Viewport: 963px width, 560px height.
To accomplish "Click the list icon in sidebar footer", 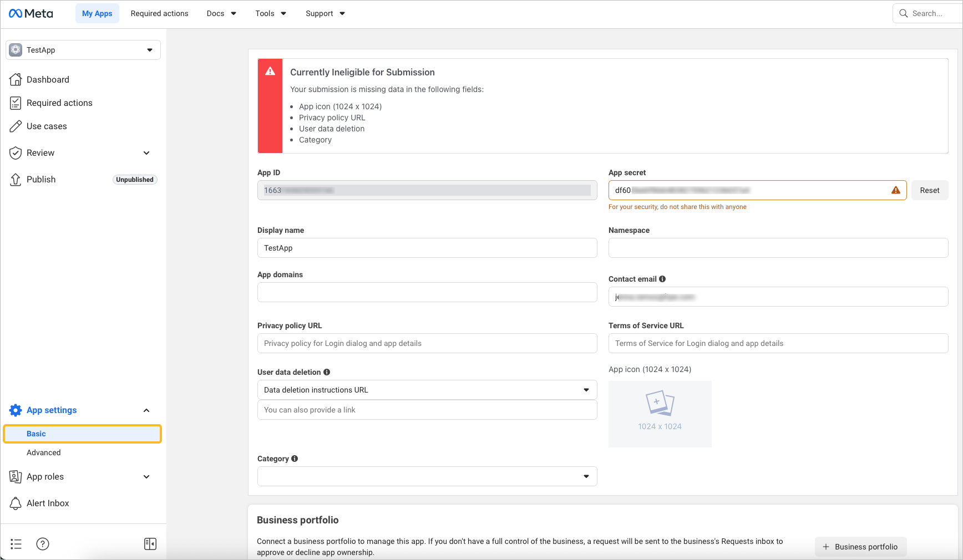I will 16,544.
